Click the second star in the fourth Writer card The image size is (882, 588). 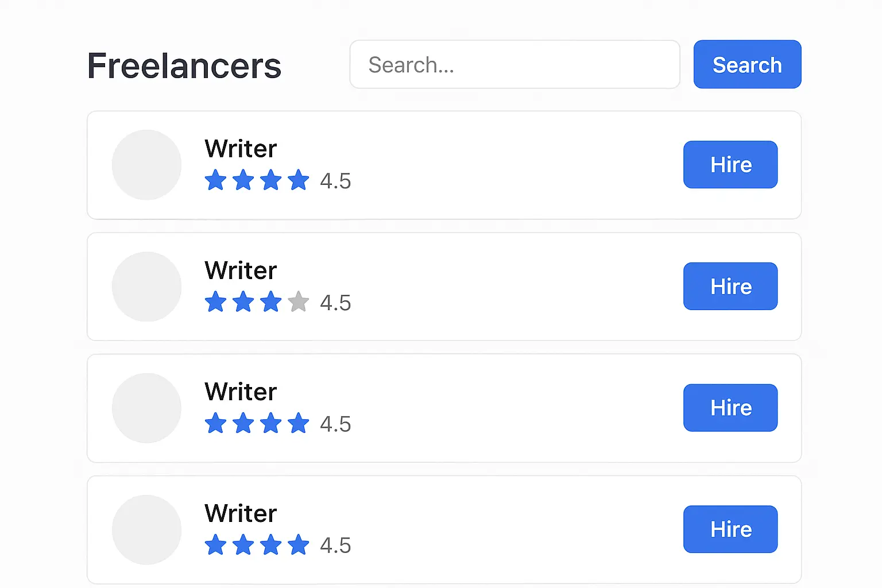point(243,545)
